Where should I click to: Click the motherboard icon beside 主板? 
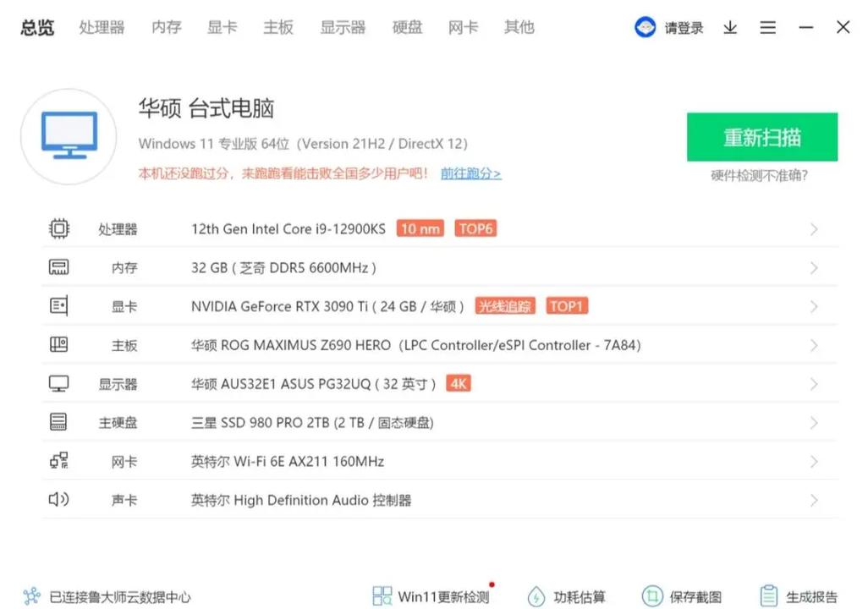point(59,344)
